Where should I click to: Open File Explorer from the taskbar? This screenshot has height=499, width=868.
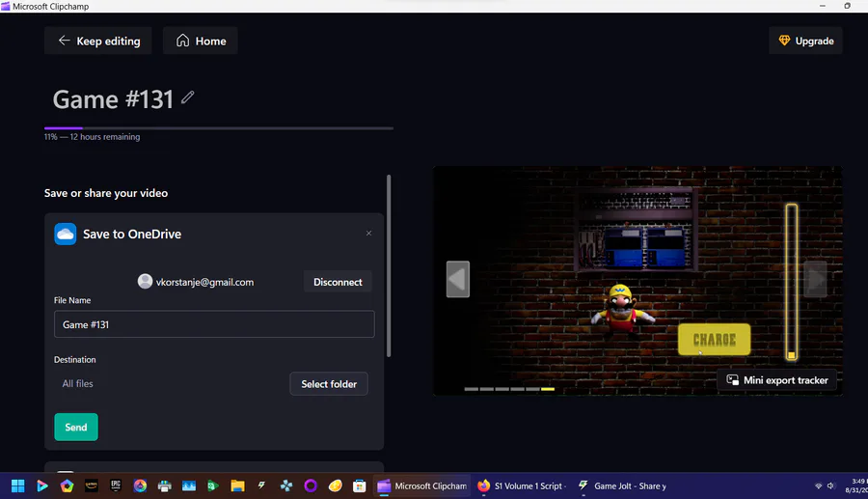point(237,485)
